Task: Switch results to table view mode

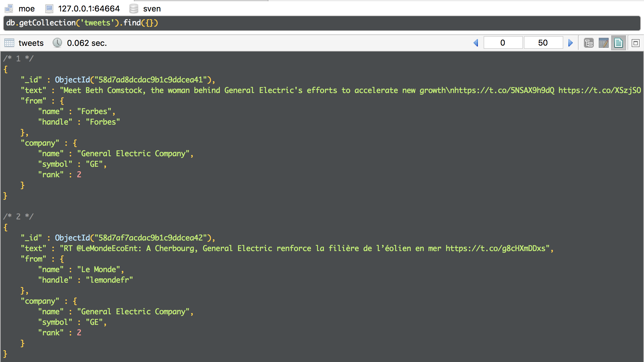Action: pos(603,43)
